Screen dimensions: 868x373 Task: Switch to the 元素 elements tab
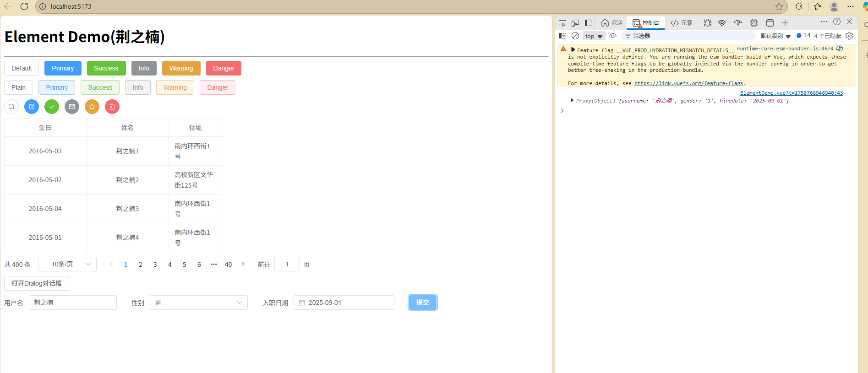coord(681,23)
